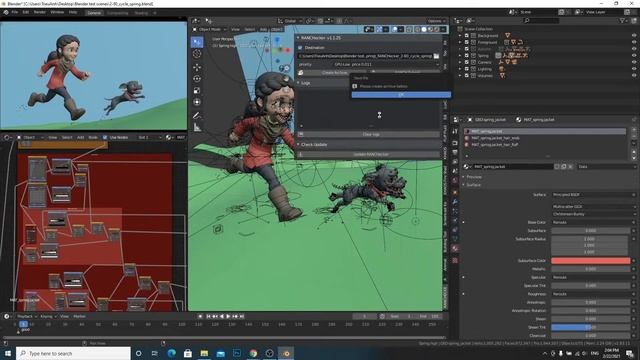Open Photoshop from the taskbar

point(237,353)
